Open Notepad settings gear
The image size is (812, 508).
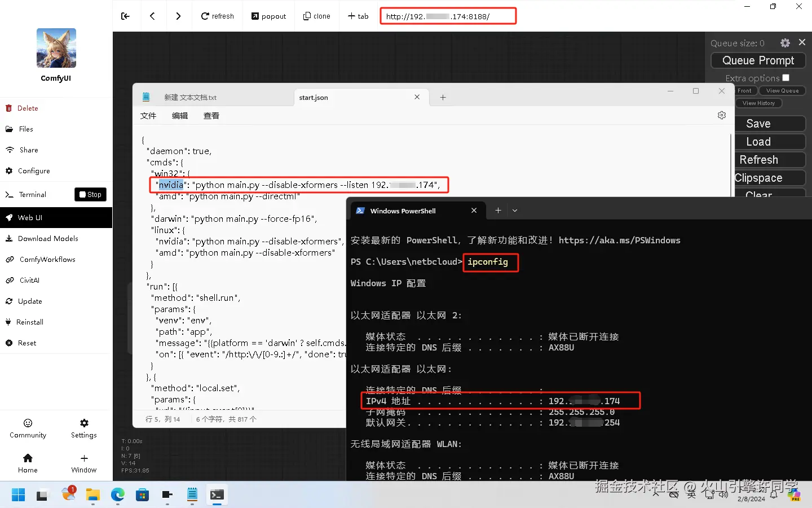coord(722,115)
